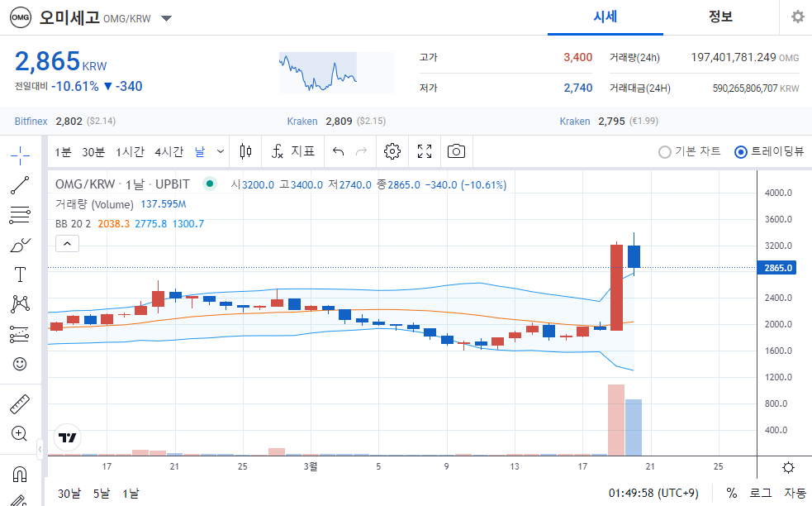Expand the time interval dropdown chevron
The image size is (812, 506).
click(221, 151)
